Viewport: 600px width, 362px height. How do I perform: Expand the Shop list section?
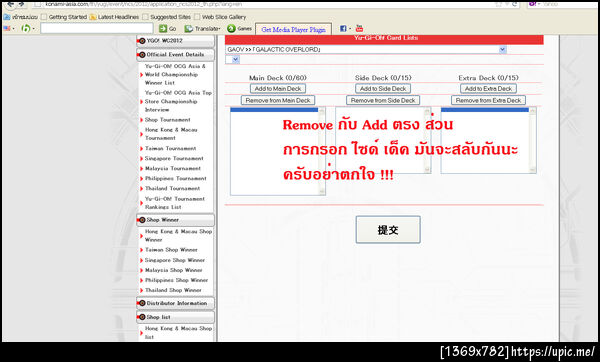tap(175, 317)
